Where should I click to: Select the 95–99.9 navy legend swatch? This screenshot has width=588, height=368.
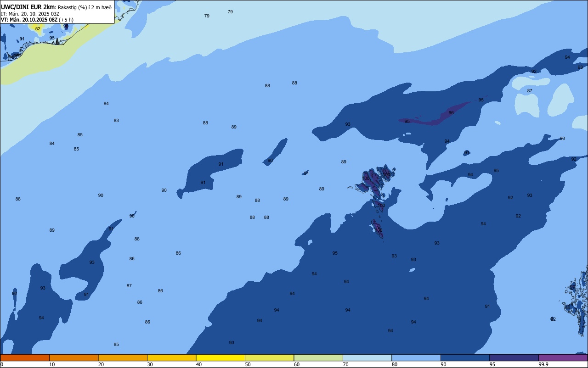click(514, 357)
